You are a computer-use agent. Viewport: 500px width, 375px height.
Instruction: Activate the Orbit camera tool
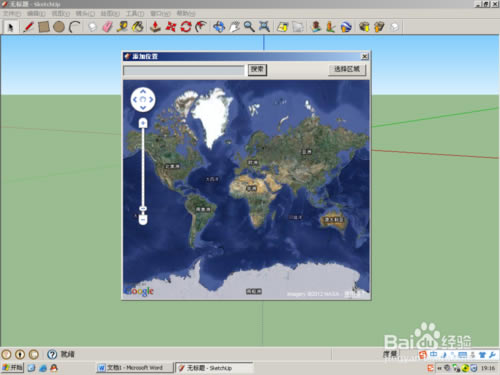pos(219,27)
